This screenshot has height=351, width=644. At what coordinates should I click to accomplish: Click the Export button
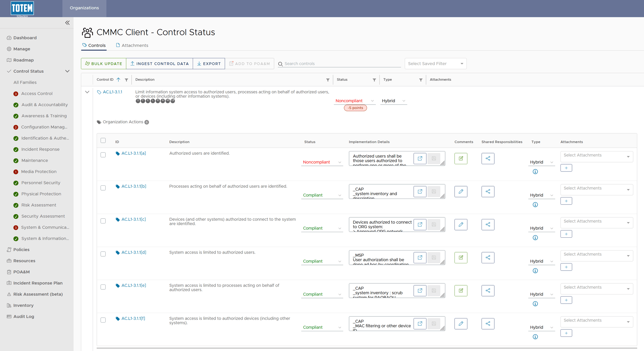[209, 63]
